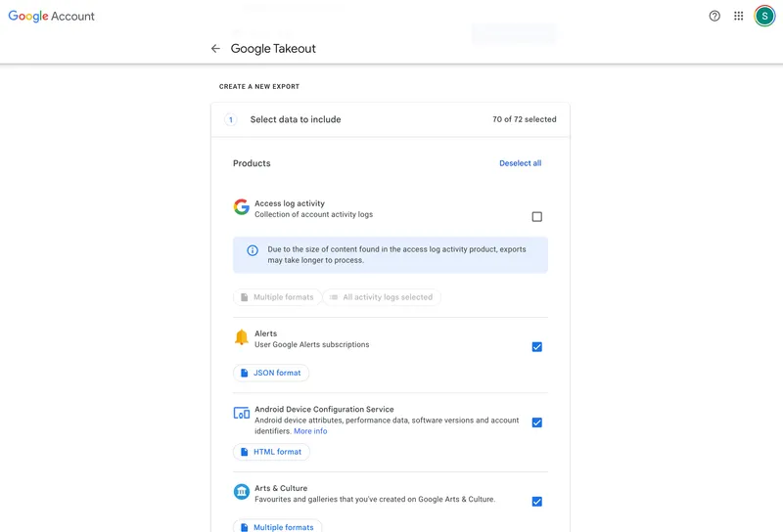Click the Android Device Configuration Service devices icon
The image size is (783, 532).
242,414
